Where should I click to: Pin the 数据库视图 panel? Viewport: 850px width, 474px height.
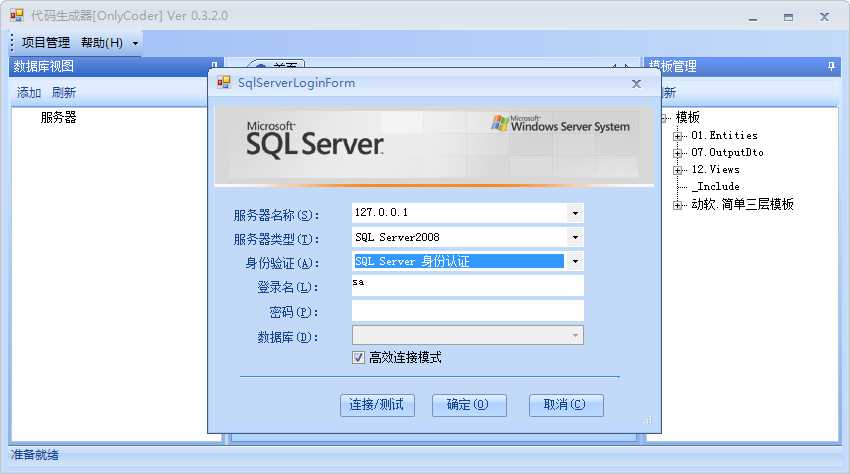(x=214, y=66)
